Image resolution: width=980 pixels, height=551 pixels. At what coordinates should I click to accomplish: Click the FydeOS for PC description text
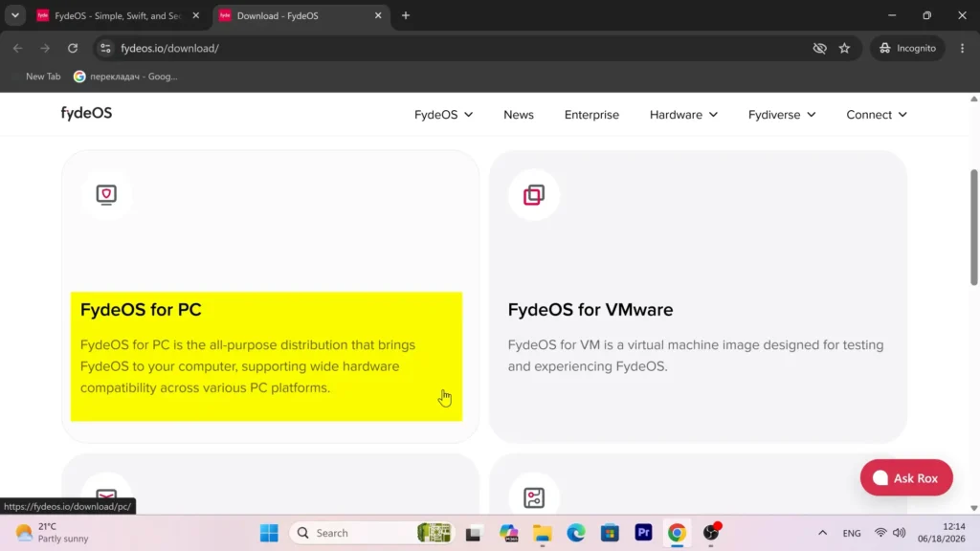248,366
